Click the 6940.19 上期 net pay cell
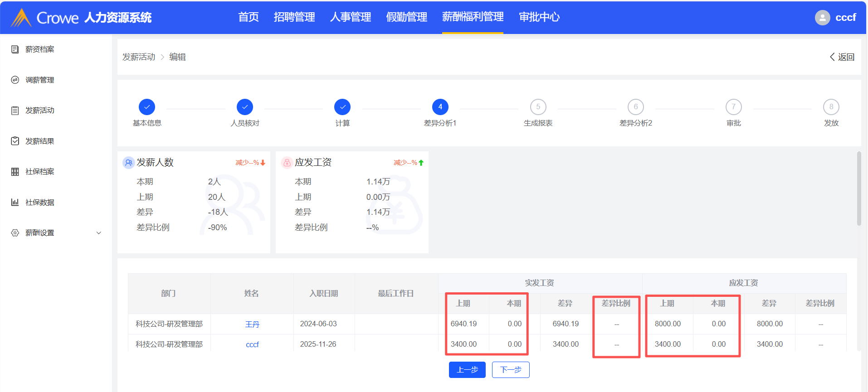Screen dimensions: 868x392 463,324
